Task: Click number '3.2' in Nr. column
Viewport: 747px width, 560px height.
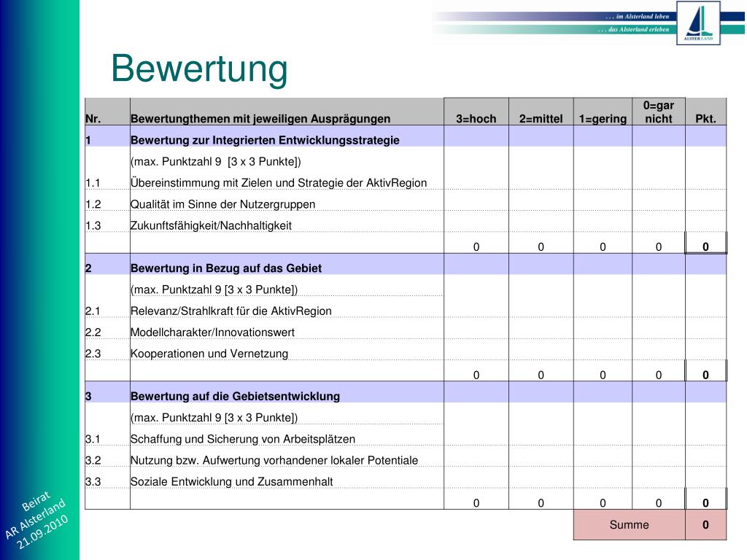Action: 93,461
